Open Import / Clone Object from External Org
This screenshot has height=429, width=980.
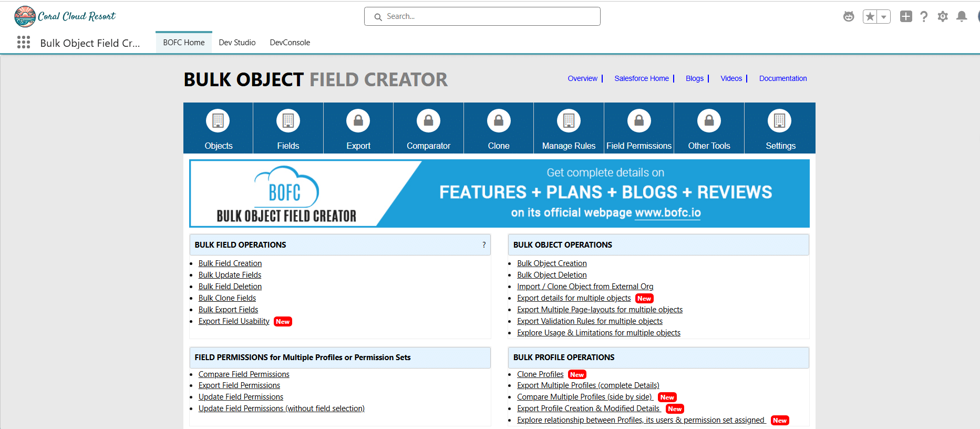pyautogui.click(x=585, y=287)
